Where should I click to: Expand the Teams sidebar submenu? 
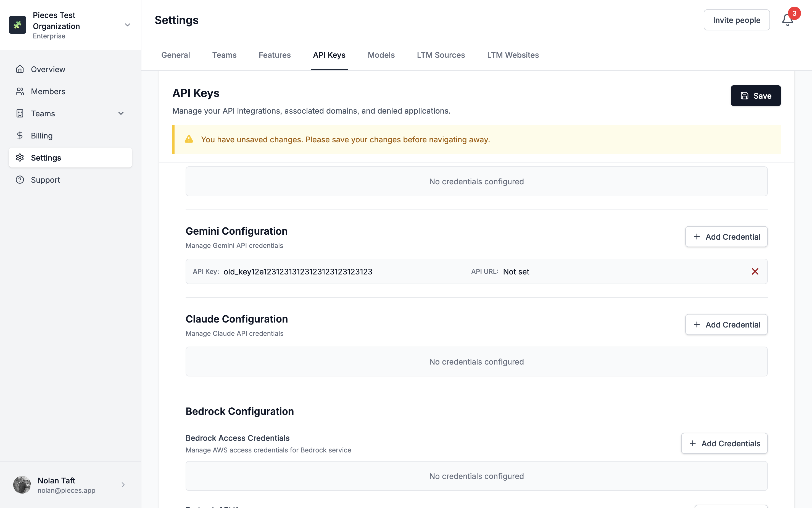(x=121, y=114)
